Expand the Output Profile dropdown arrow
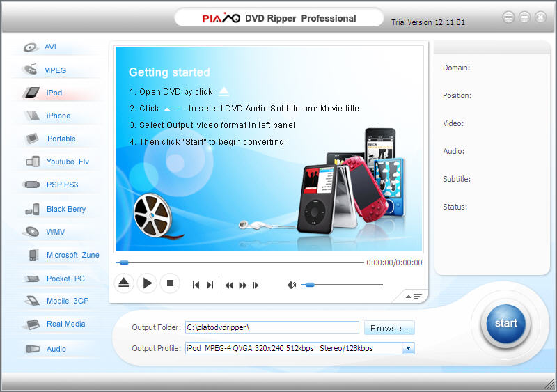The width and height of the screenshot is (557, 392). click(x=409, y=348)
